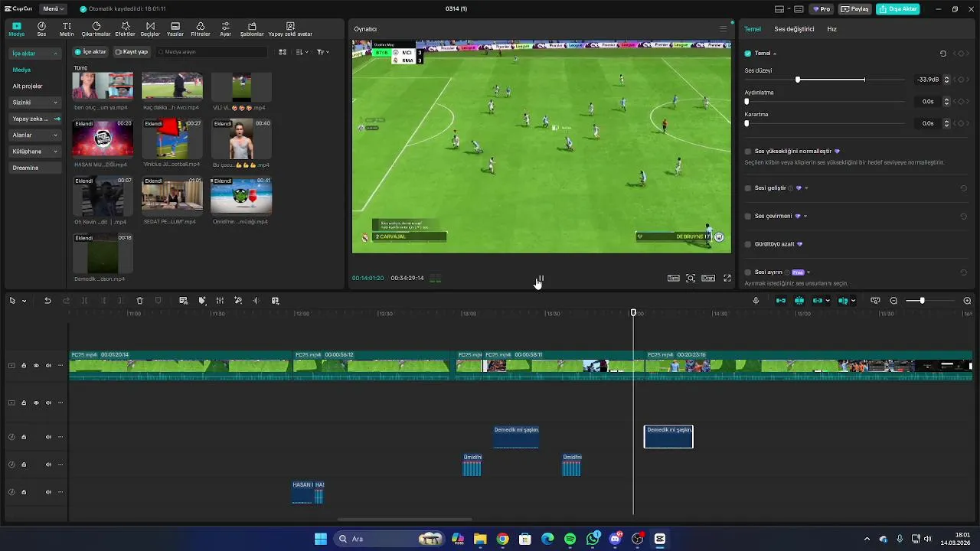Open the media filter dropdown
The height and width of the screenshot is (551, 980).
pos(322,52)
